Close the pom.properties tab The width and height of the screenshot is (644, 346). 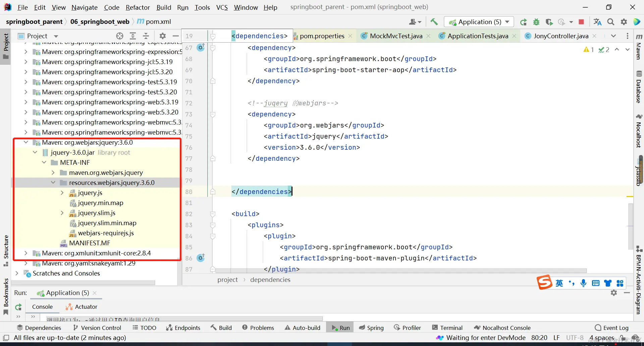click(350, 36)
